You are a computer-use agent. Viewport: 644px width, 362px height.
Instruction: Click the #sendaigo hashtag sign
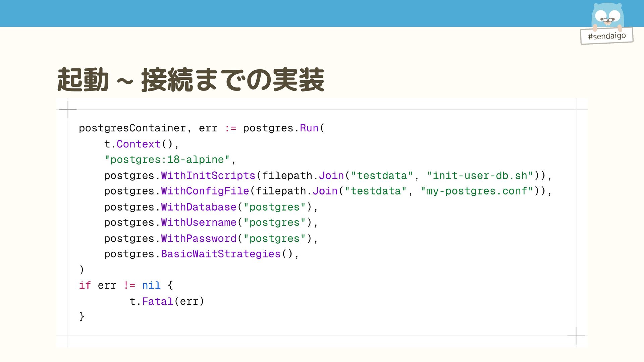[606, 36]
